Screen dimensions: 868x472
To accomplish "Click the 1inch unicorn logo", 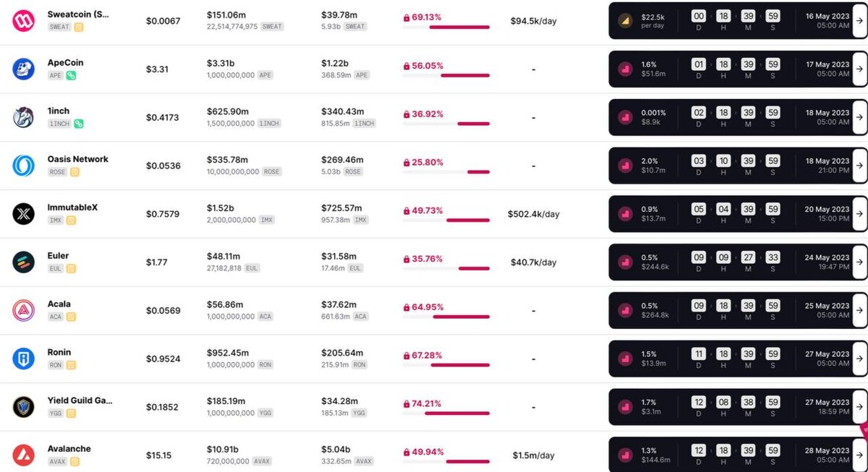I will pyautogui.click(x=24, y=117).
